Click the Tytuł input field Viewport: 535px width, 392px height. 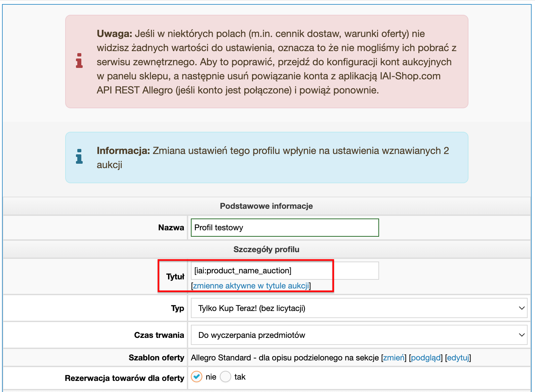click(285, 271)
